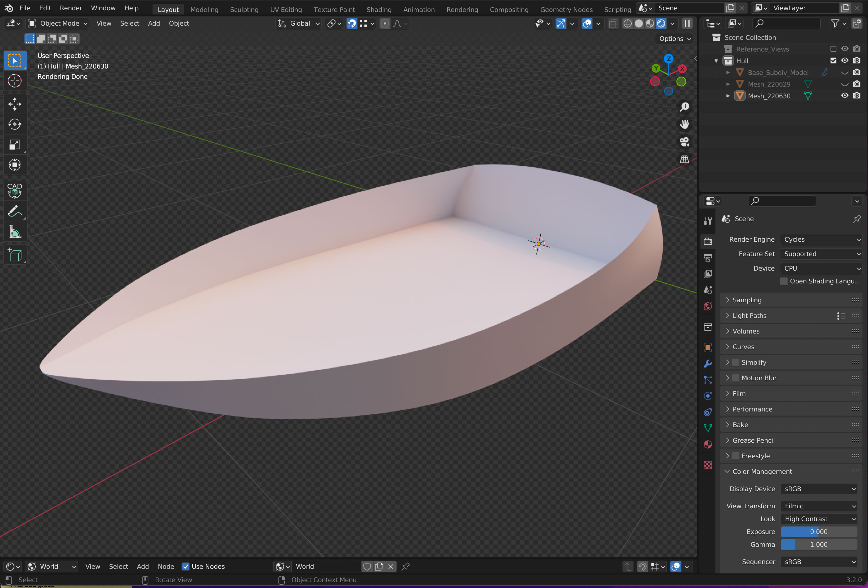This screenshot has height=588, width=868.
Task: Enable the Motion Blur checkbox
Action: (736, 378)
